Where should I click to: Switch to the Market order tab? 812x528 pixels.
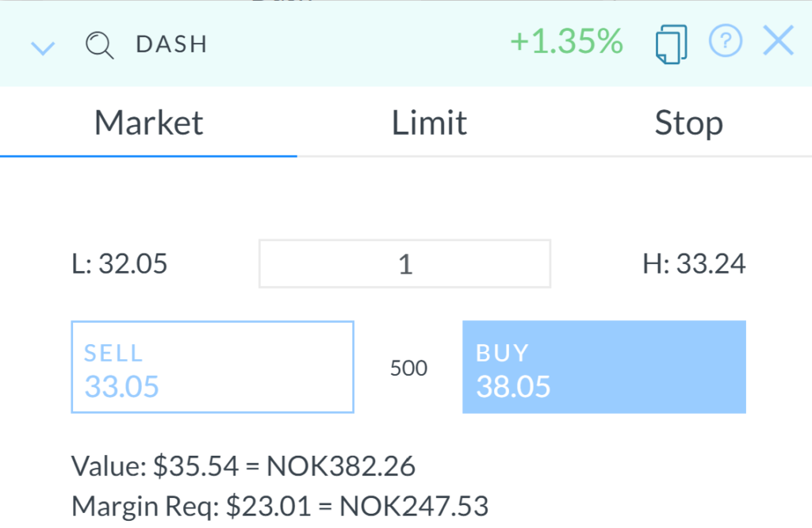pos(149,124)
